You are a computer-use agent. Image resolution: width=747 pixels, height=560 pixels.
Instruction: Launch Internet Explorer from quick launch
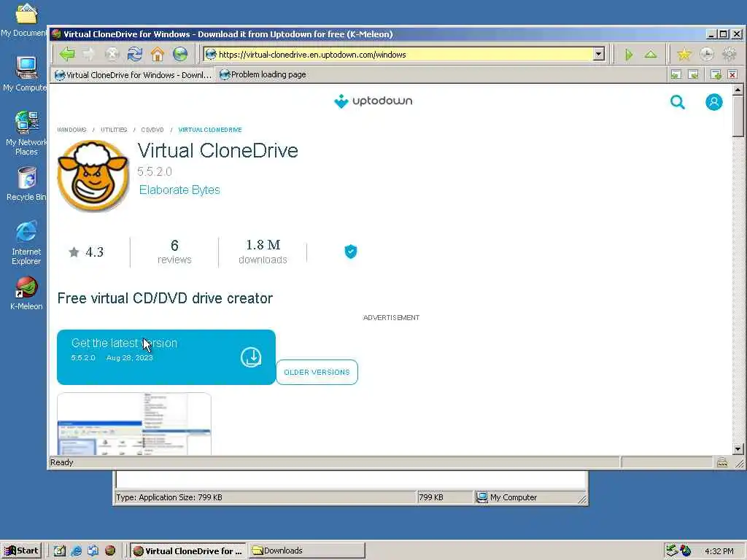(76, 551)
